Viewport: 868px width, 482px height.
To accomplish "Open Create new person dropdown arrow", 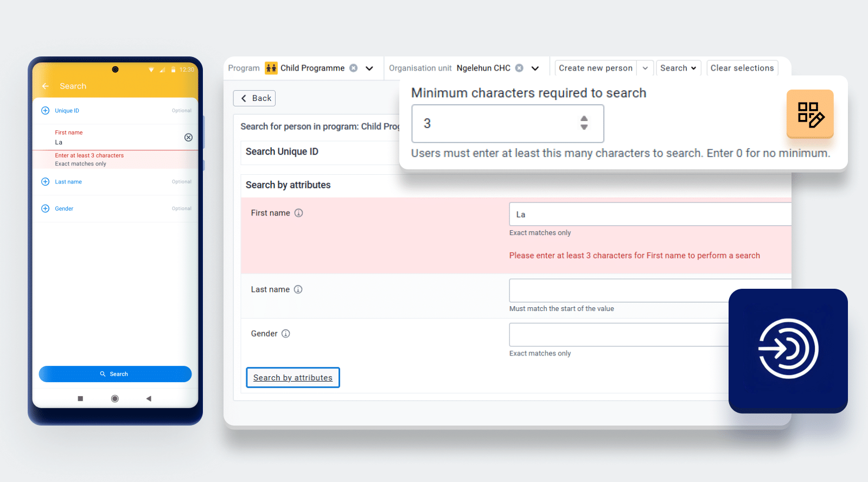I will (645, 68).
